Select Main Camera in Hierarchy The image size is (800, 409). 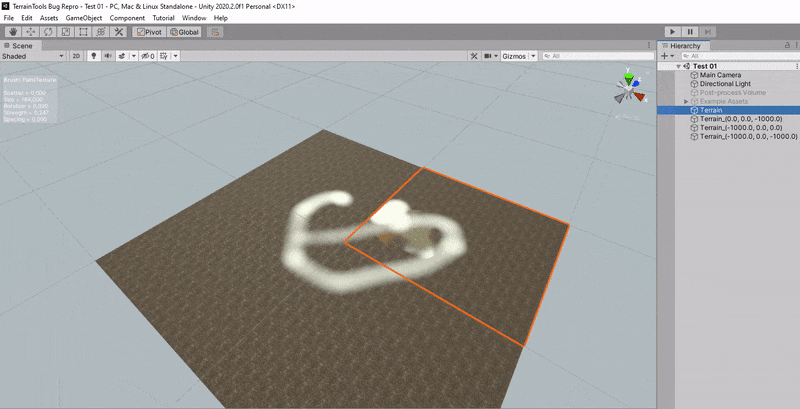coord(720,75)
